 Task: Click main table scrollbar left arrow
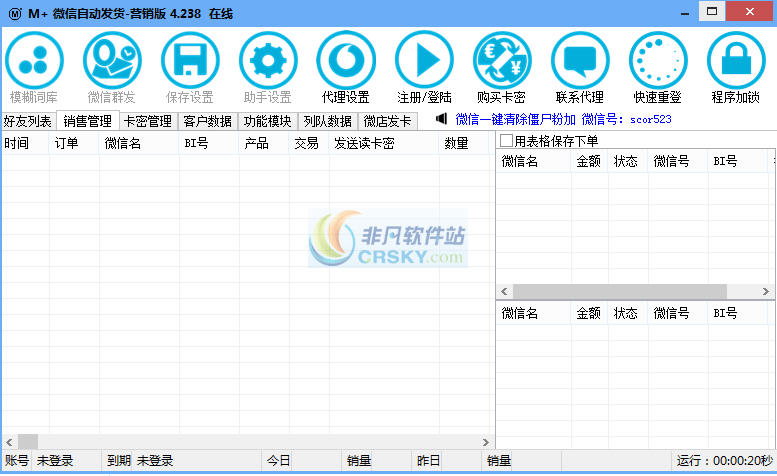(9, 442)
